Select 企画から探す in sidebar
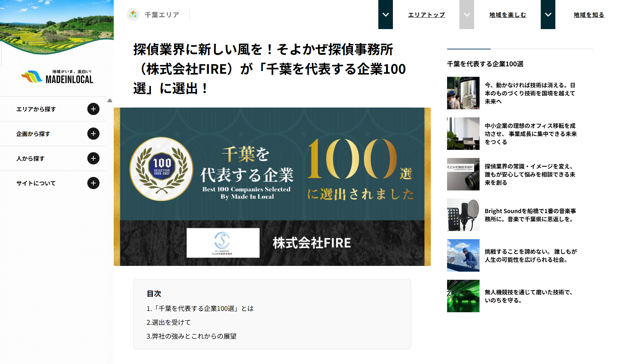 tap(33, 134)
